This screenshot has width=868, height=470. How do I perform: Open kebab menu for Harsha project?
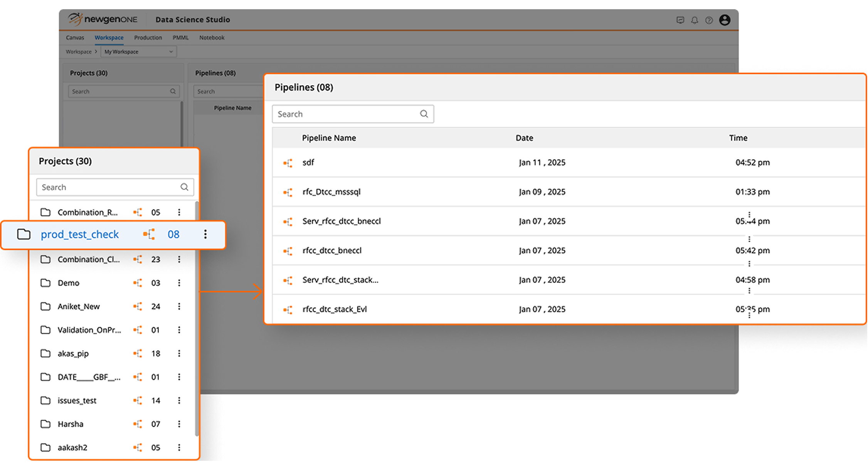click(179, 424)
